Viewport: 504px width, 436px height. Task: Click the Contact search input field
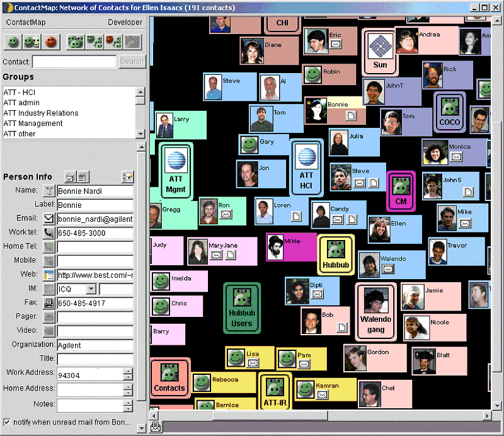(x=74, y=62)
